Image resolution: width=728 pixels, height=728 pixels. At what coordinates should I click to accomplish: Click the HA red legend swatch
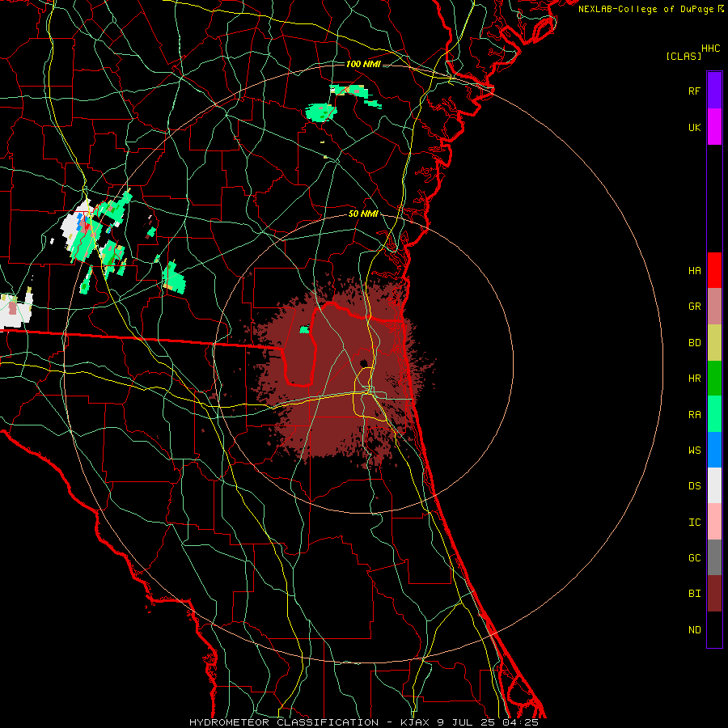click(714, 270)
